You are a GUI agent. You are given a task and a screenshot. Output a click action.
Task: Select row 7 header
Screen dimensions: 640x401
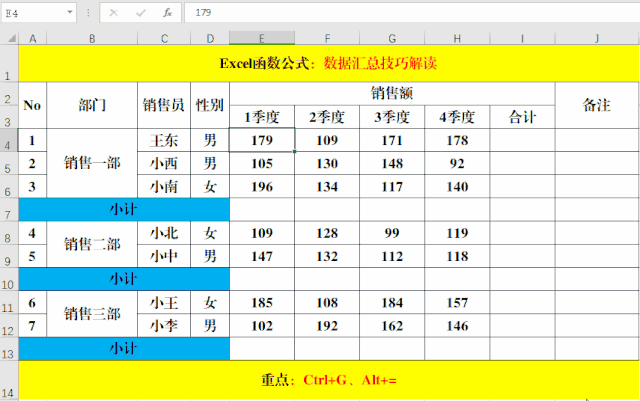tap(9, 209)
